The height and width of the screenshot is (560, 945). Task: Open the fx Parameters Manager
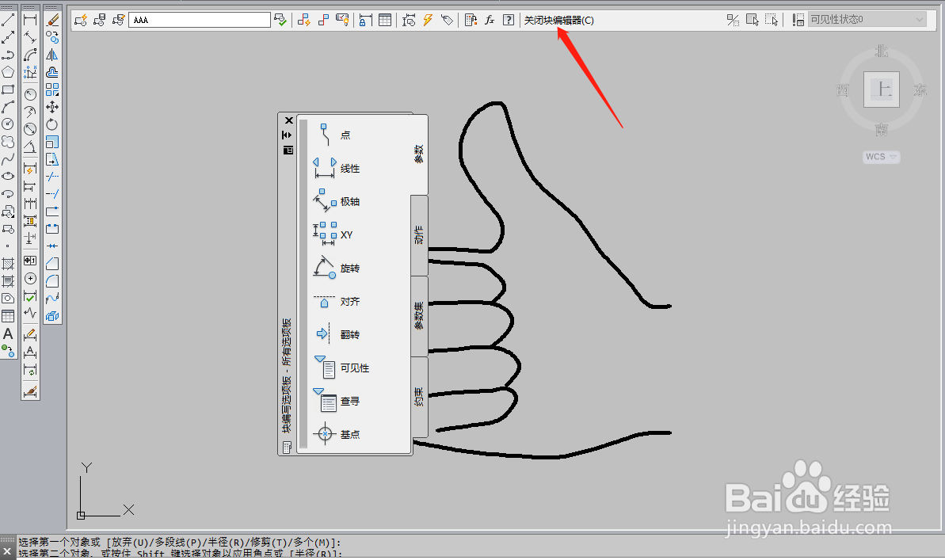tap(490, 20)
